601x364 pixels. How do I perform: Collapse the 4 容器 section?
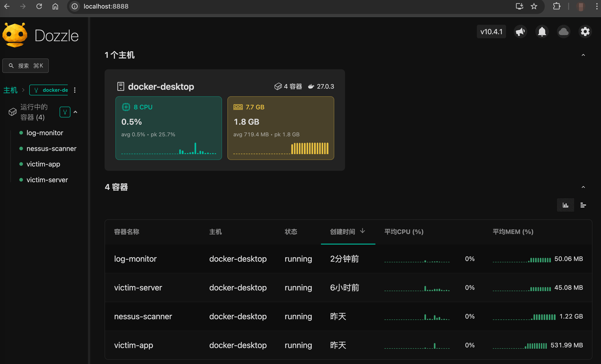[583, 187]
